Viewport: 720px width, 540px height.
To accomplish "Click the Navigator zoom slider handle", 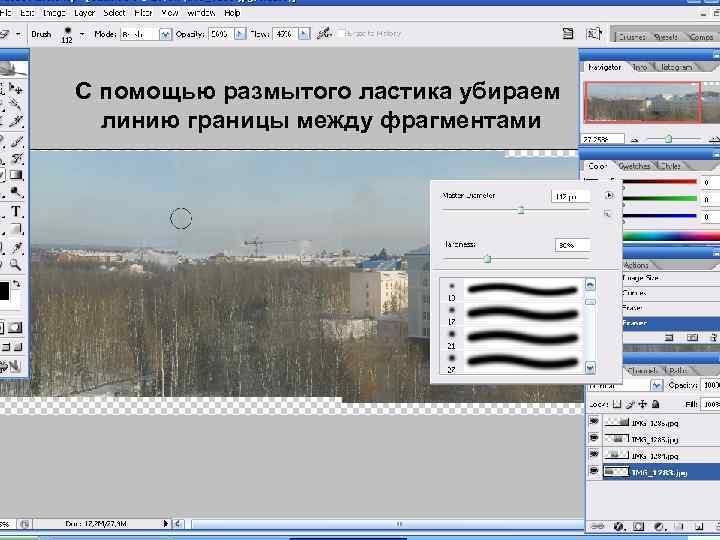I will point(669,138).
